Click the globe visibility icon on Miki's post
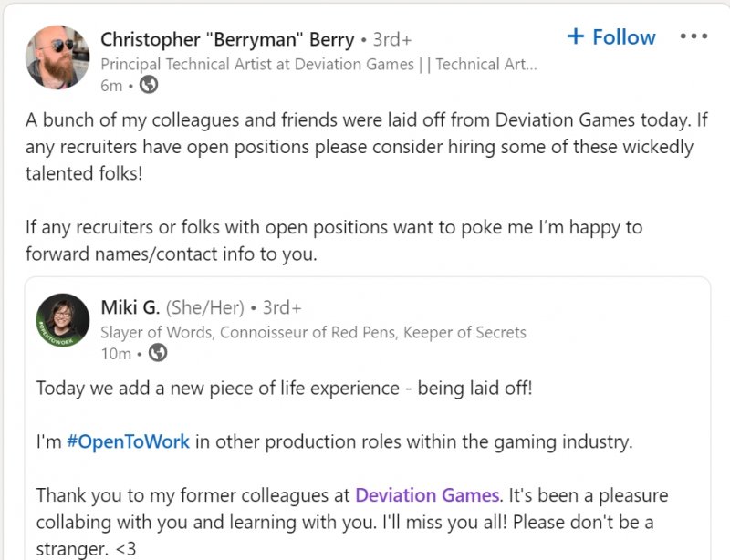The height and width of the screenshot is (560, 730). [156, 354]
